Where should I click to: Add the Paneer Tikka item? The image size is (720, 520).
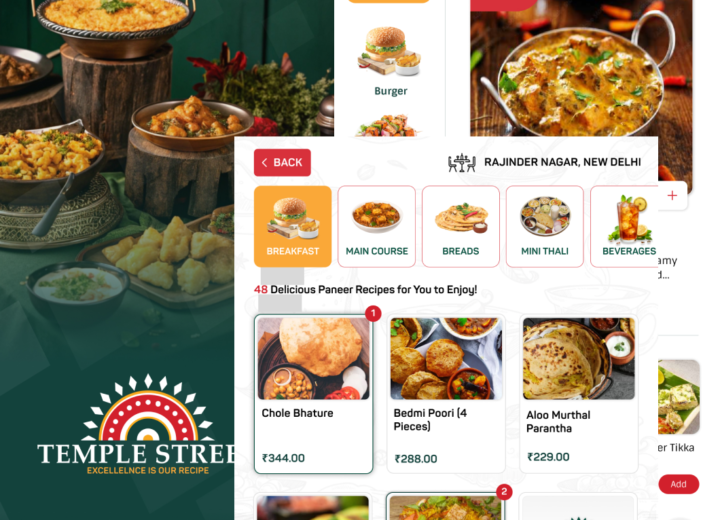pos(678,484)
